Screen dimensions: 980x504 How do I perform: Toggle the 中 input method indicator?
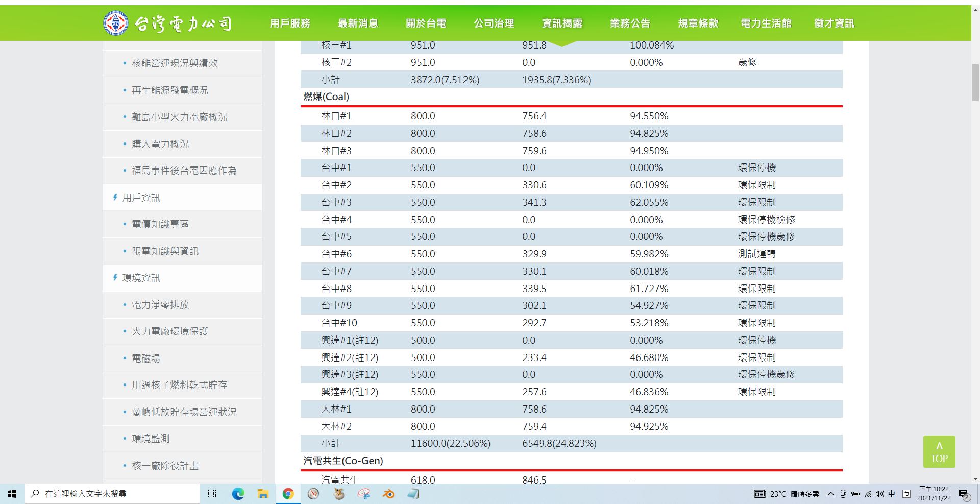(892, 494)
